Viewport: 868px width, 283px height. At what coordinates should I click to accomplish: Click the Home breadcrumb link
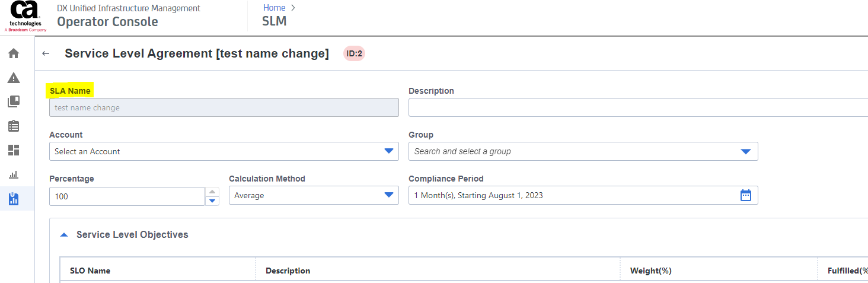[x=274, y=8]
